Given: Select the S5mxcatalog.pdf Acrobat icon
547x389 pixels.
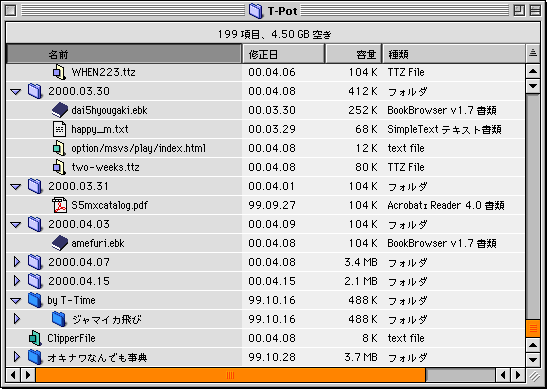Looking at the screenshot, I should tap(59, 205).
